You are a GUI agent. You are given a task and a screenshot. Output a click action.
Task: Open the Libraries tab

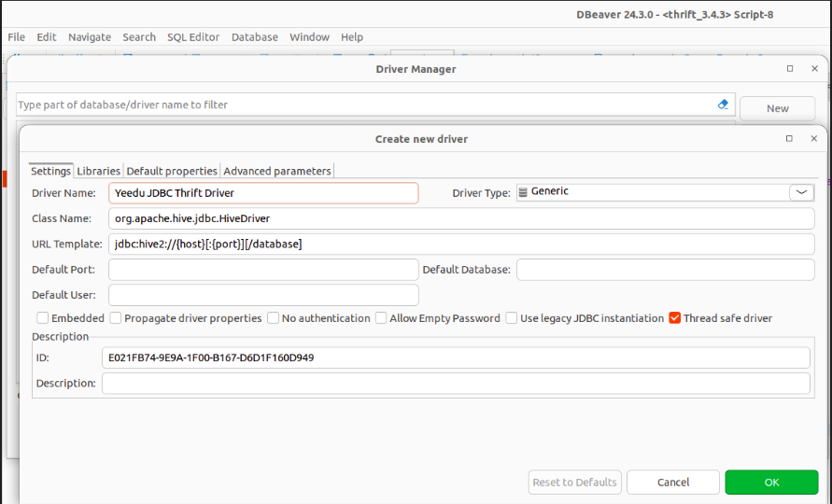click(98, 171)
